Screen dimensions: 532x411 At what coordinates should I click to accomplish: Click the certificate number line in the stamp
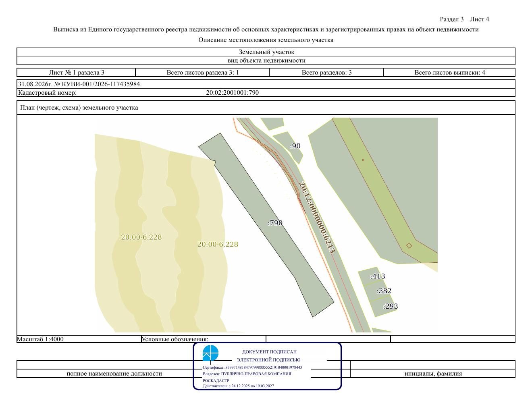pyautogui.click(x=252, y=367)
